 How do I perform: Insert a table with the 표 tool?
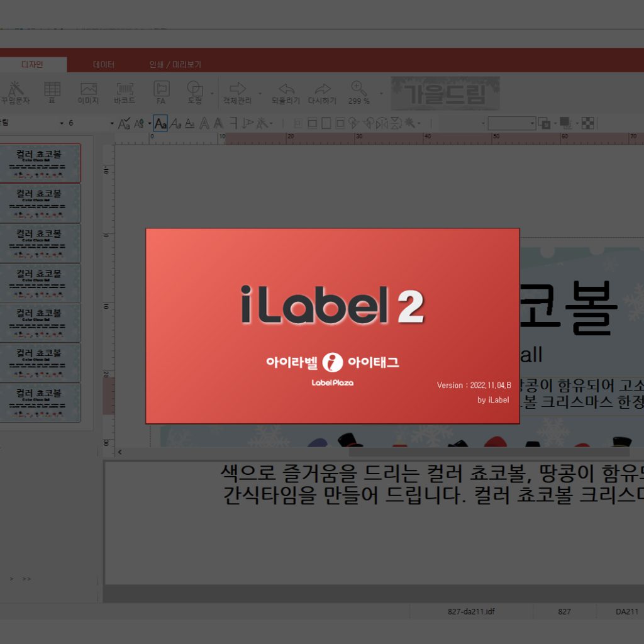pyautogui.click(x=52, y=92)
